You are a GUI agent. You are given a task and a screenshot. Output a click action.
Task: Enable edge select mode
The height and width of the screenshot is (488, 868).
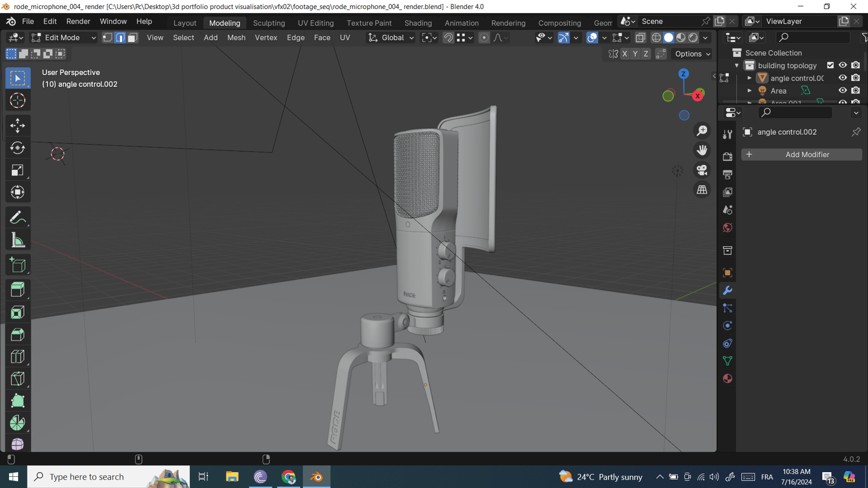[x=120, y=38]
